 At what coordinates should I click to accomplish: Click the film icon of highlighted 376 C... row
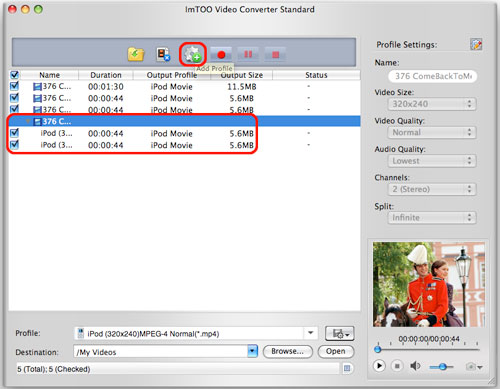[37, 121]
